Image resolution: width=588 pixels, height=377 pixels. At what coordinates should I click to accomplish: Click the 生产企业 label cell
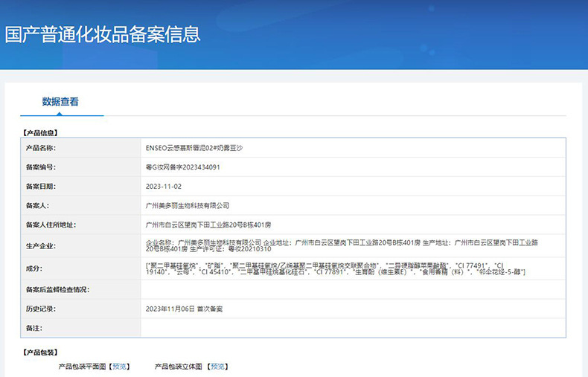click(81, 246)
